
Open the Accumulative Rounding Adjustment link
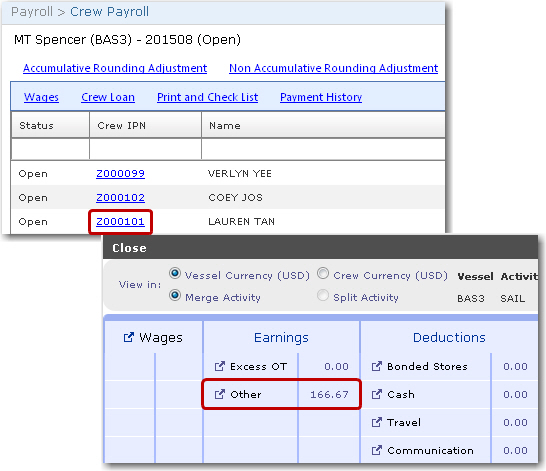115,68
